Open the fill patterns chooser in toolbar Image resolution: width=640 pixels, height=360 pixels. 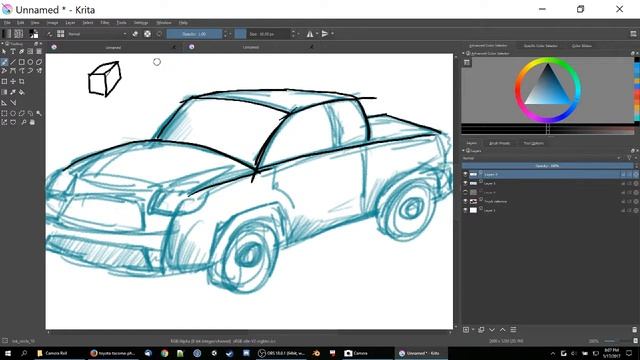tap(18, 34)
